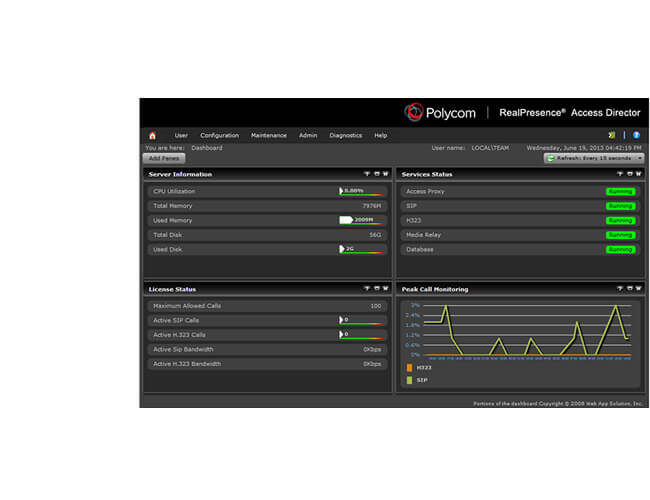
Task: Maximize the Services Status pane
Action: 630,174
